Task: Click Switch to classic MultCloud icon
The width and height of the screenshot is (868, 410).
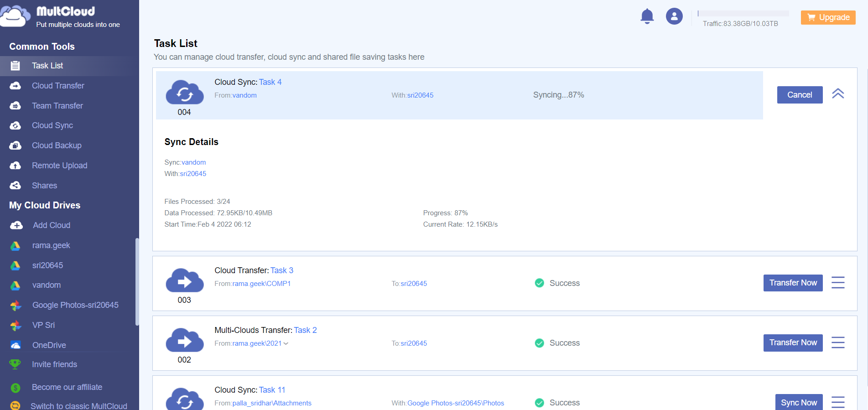Action: [x=15, y=405]
